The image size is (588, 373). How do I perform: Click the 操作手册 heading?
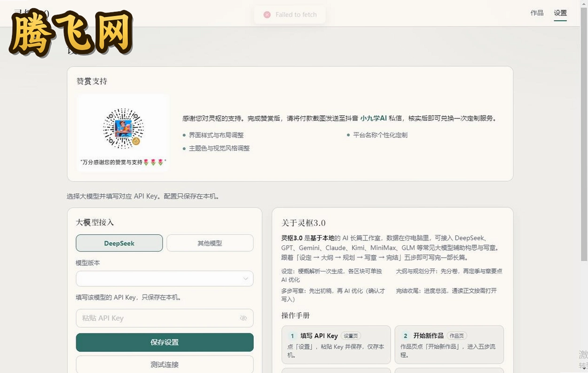(x=296, y=315)
